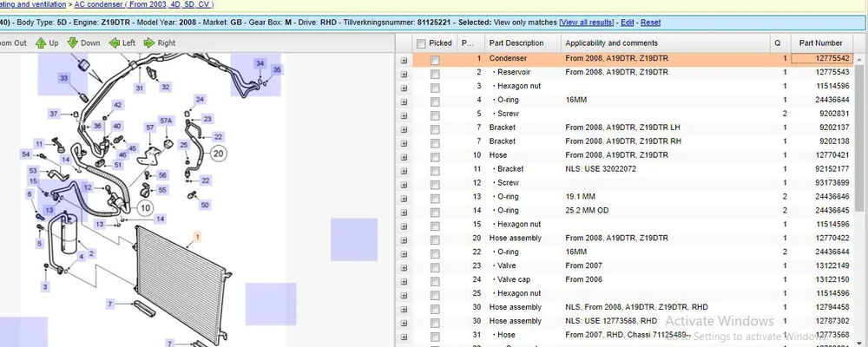Click the Left pan arrow icon
This screenshot has width=868, height=347.
(122, 43)
